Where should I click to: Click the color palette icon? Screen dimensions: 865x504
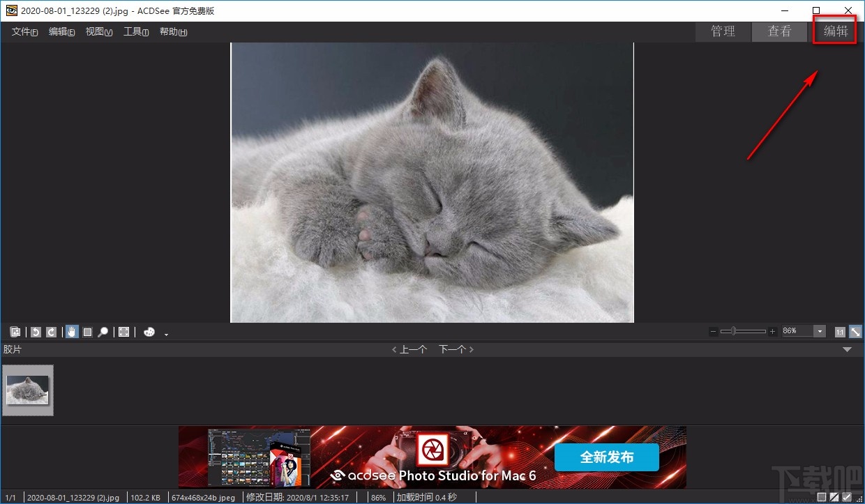(149, 333)
